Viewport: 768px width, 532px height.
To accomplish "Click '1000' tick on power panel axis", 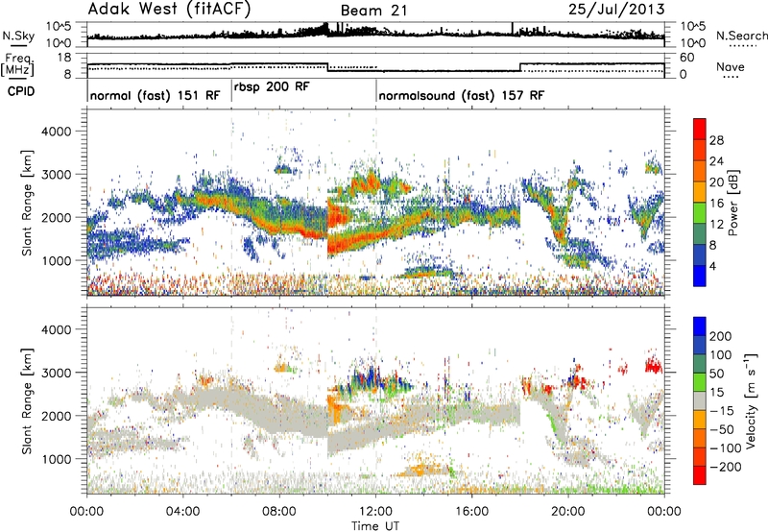I will click(56, 260).
